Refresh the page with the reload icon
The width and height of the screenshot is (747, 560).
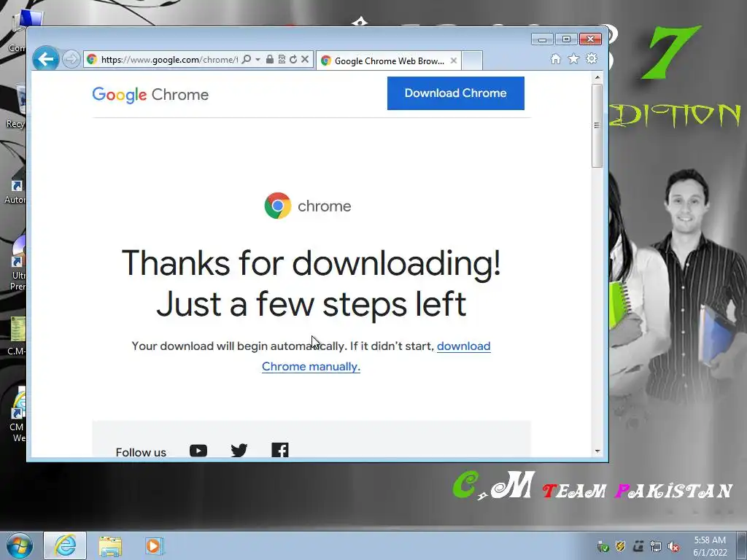click(x=293, y=60)
